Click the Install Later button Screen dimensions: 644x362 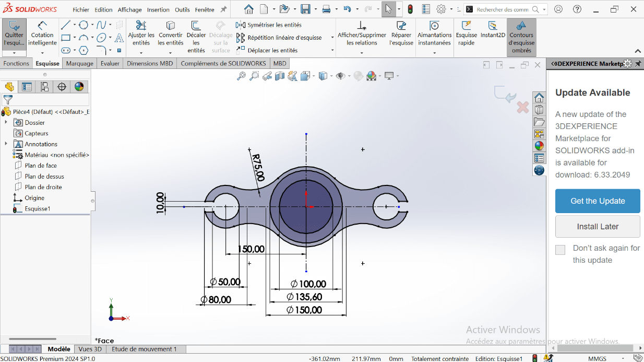[x=598, y=227]
